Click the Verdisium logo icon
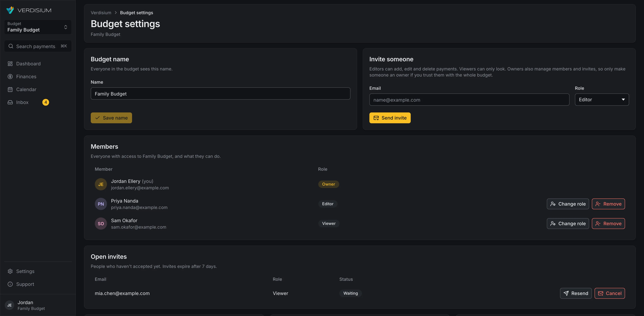Image resolution: width=644 pixels, height=316 pixels. pos(10,10)
